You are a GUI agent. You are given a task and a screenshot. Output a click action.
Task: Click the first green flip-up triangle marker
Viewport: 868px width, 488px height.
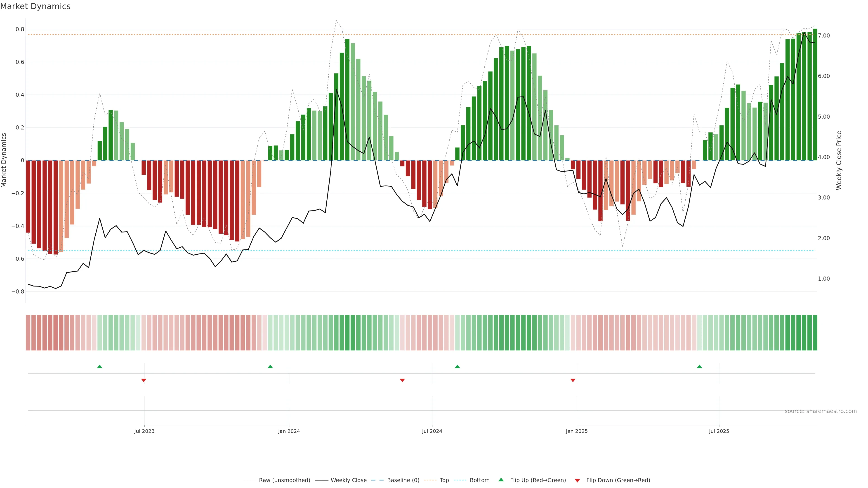click(99, 366)
